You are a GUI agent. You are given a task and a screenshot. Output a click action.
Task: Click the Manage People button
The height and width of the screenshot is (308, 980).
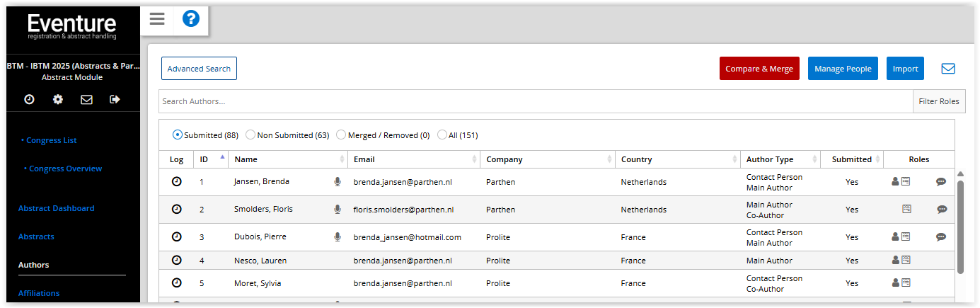pos(843,69)
